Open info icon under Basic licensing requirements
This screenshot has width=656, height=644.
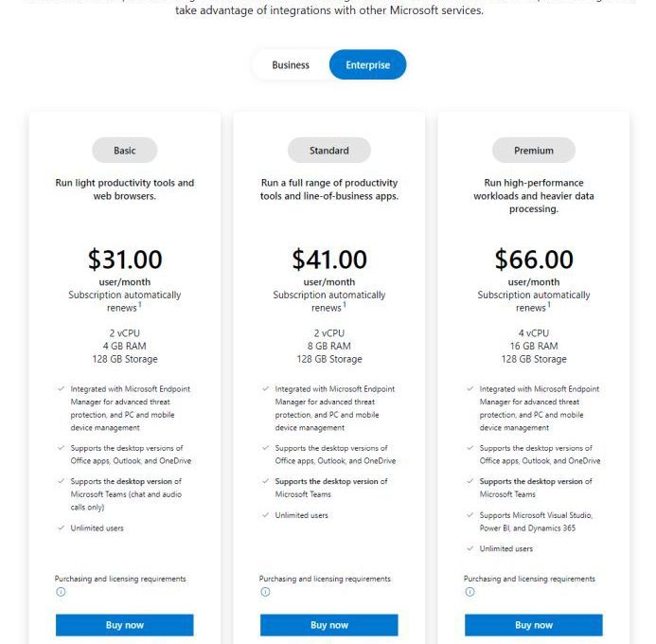coord(61,592)
